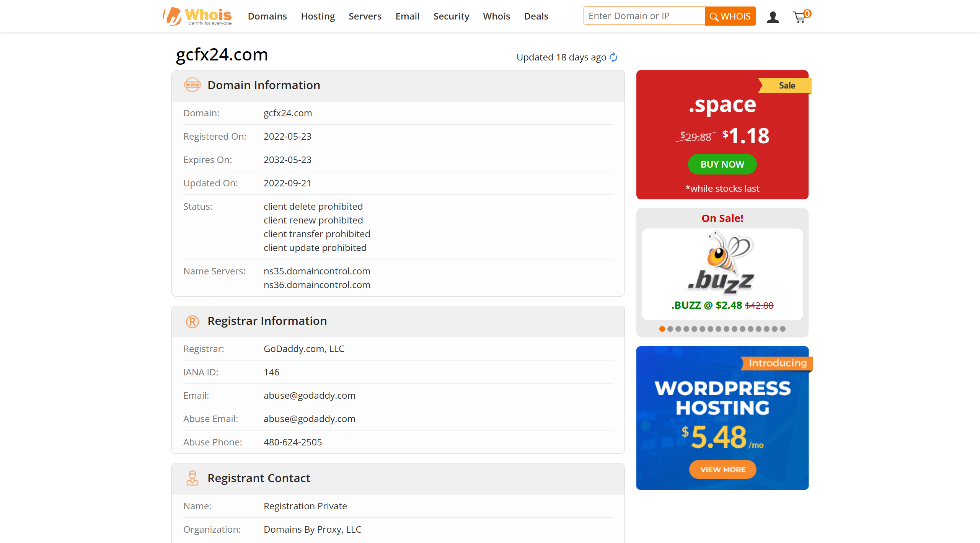980x543 pixels.
Task: Click the Domain value gcfx24.com in table
Action: pos(287,113)
